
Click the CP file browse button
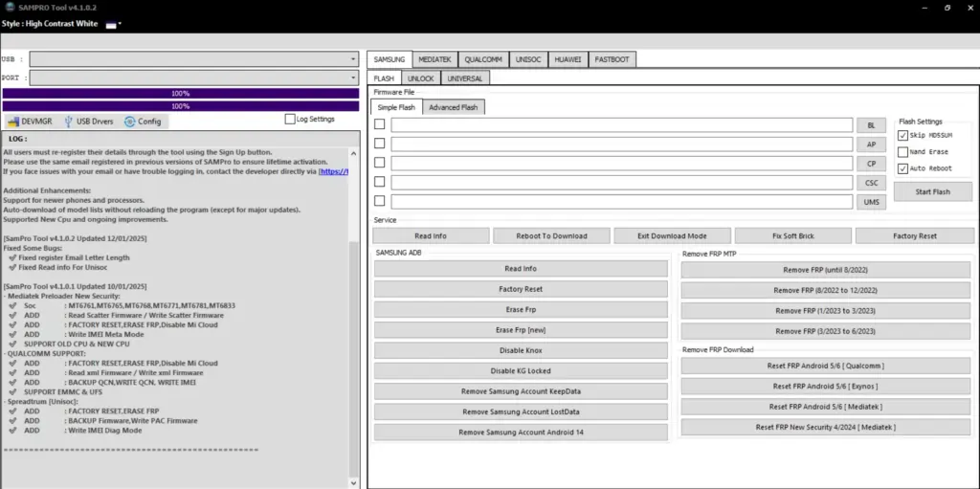[871, 164]
